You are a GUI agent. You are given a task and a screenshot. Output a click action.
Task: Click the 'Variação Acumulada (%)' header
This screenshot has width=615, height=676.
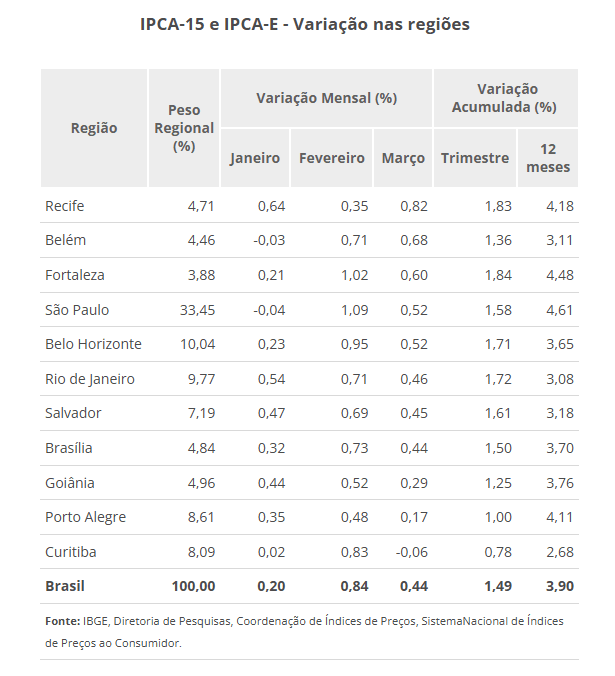505,98
